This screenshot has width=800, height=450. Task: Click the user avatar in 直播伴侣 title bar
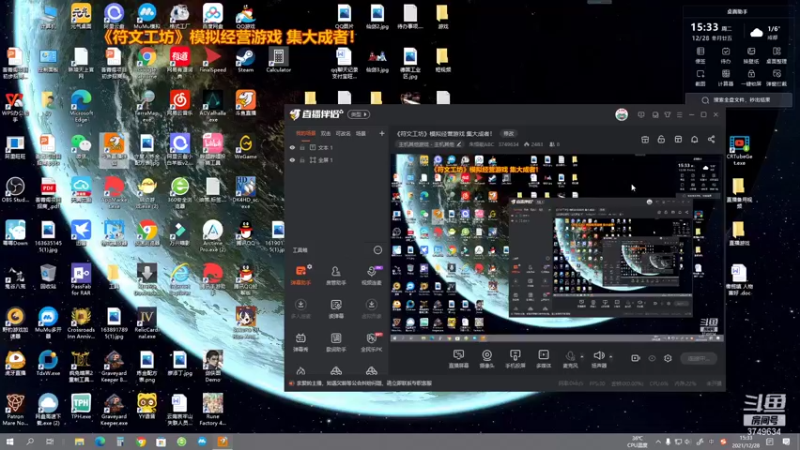(621, 115)
